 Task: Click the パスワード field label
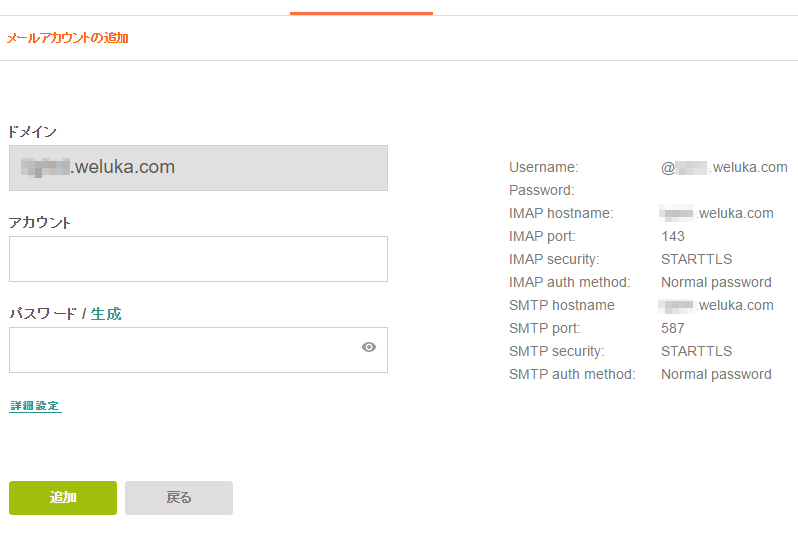coord(43,314)
